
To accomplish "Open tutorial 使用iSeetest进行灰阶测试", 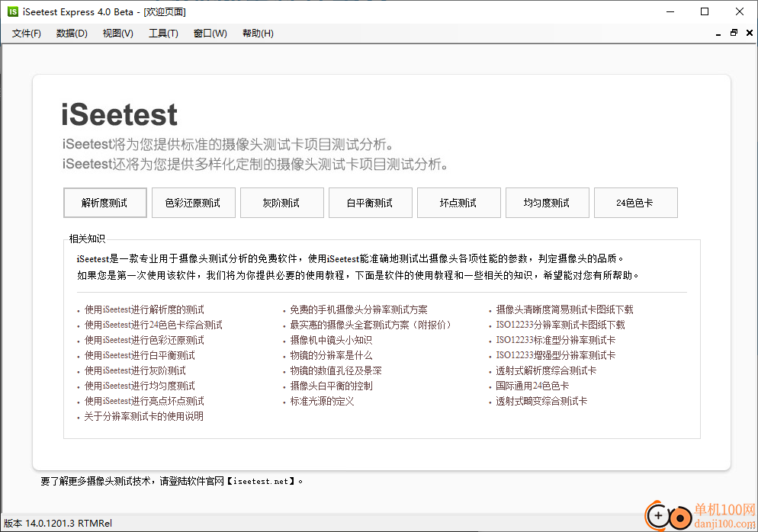I will point(135,370).
